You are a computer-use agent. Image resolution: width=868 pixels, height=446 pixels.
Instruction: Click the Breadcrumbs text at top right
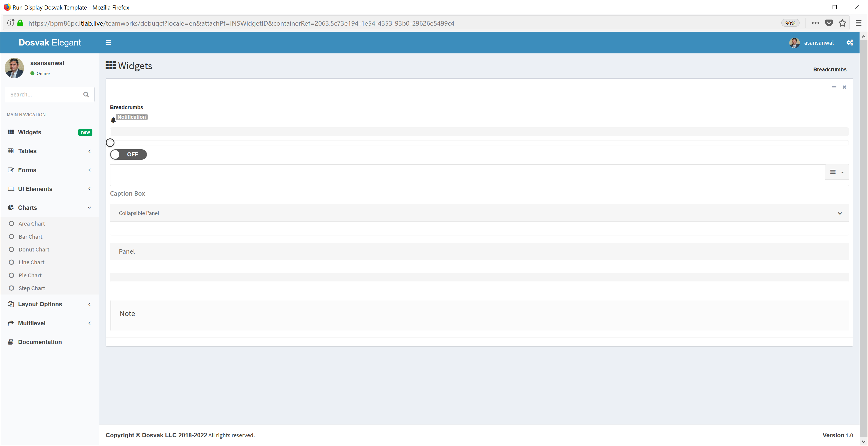830,69
